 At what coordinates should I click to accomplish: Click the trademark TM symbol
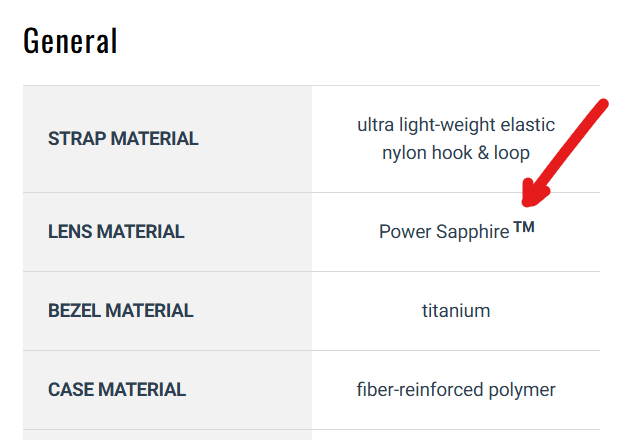click(x=524, y=227)
